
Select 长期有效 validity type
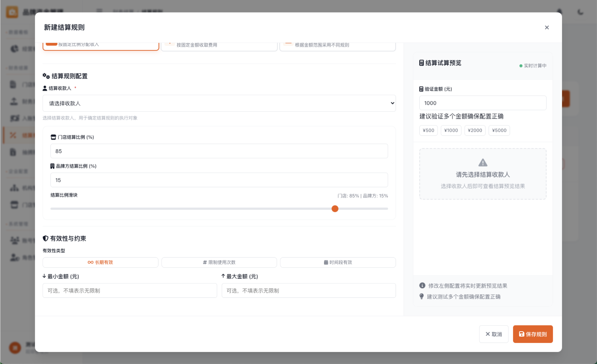100,262
